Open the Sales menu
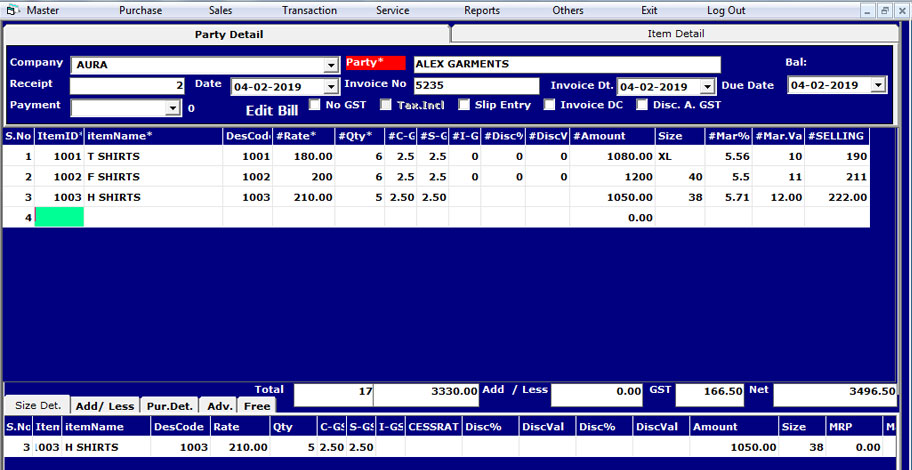Image resolution: width=912 pixels, height=470 pixels. point(220,10)
